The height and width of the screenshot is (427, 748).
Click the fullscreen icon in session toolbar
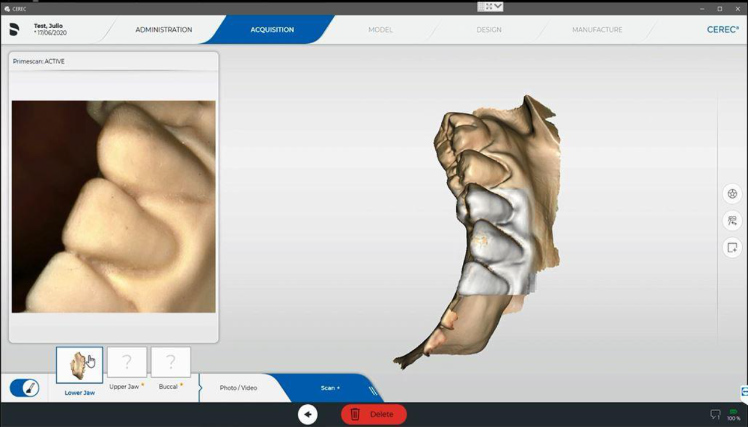coord(489,6)
